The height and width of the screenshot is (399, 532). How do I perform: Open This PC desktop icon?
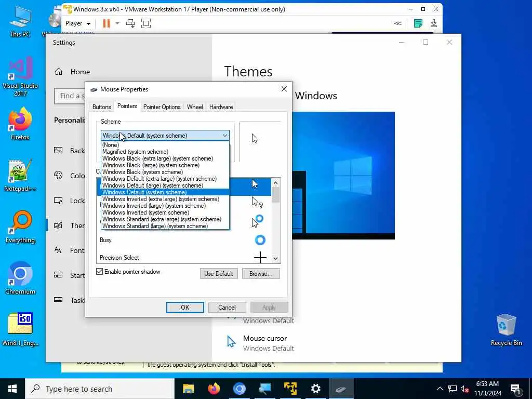(x=20, y=22)
